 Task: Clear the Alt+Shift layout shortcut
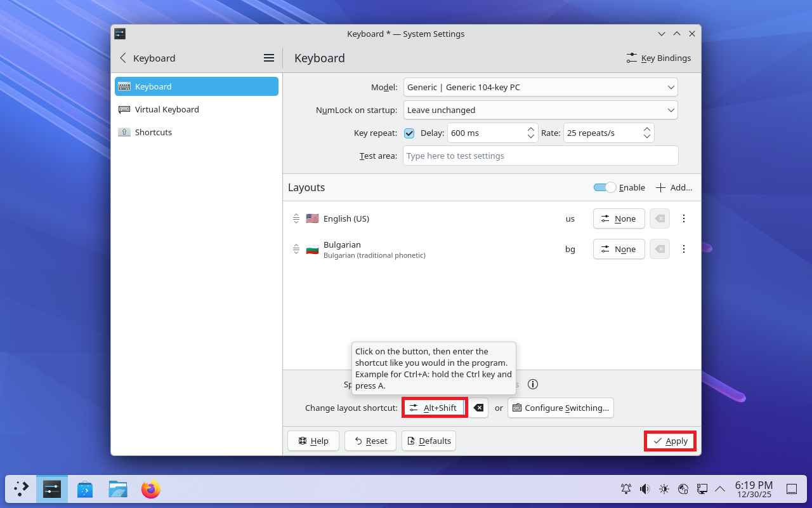coord(478,408)
